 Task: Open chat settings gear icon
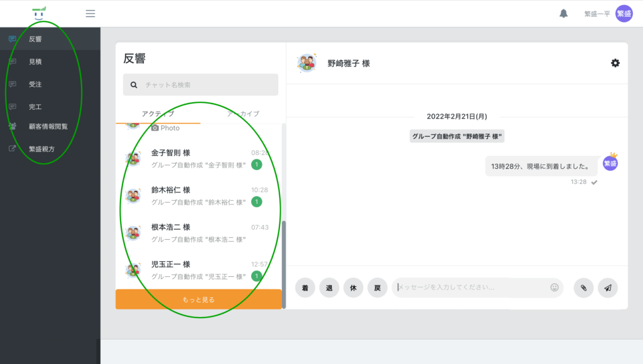point(615,63)
